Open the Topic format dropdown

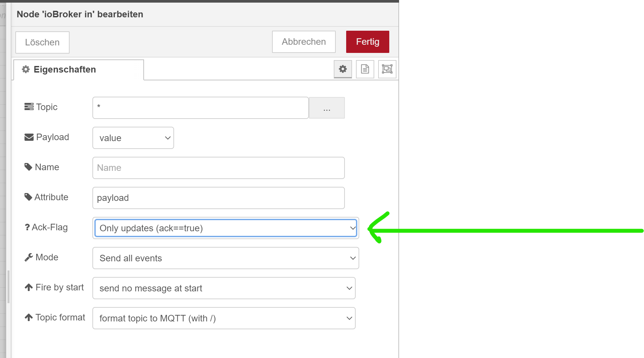[x=224, y=318]
